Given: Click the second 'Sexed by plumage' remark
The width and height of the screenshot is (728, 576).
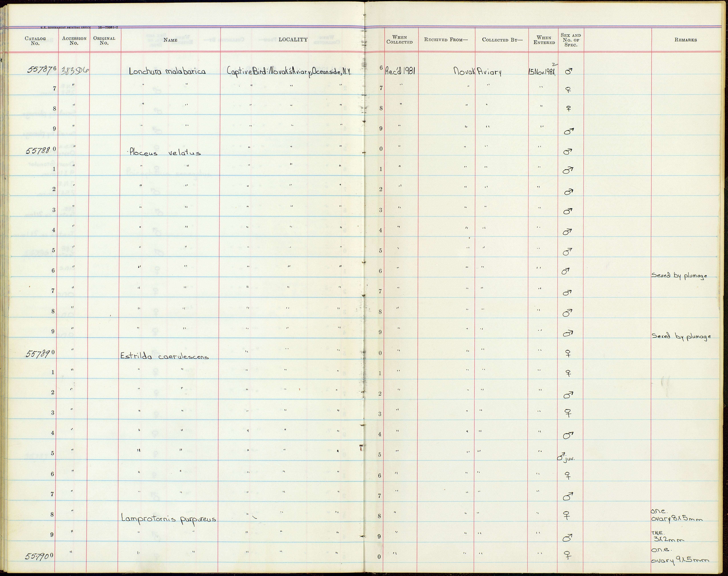Looking at the screenshot, I should (x=681, y=336).
